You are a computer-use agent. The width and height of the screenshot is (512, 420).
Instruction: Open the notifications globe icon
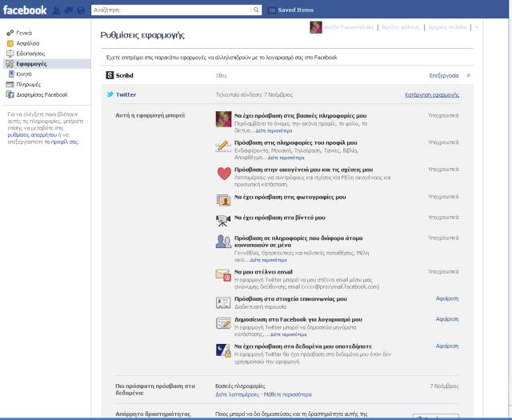[x=80, y=10]
